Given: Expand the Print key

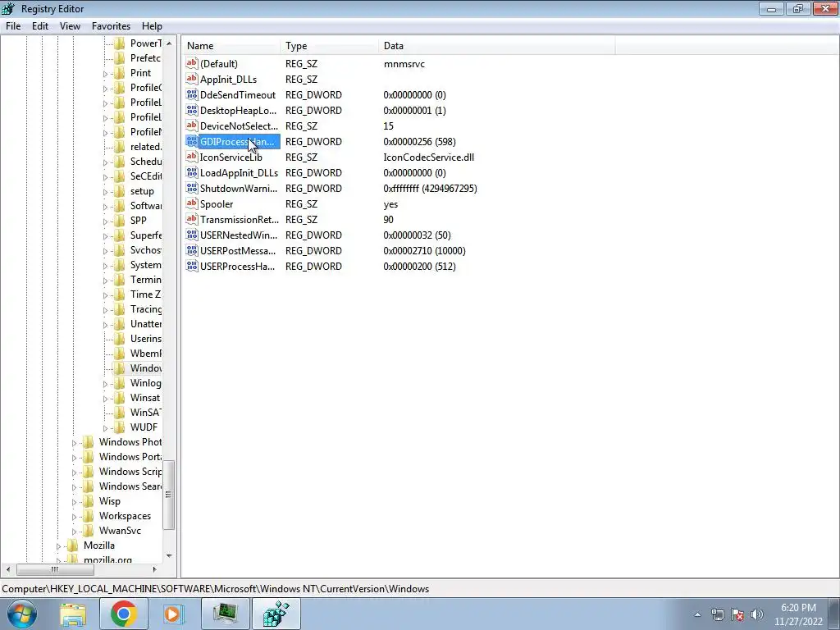Looking at the screenshot, I should coord(106,73).
